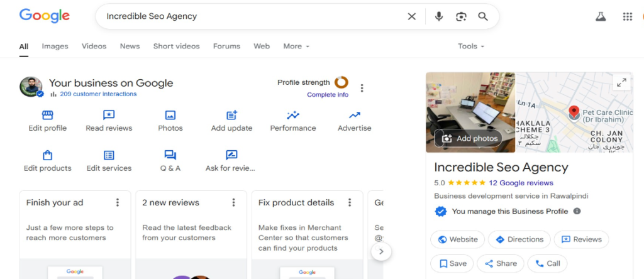Open Read reviews icon
The height and width of the screenshot is (279, 644).
click(109, 115)
